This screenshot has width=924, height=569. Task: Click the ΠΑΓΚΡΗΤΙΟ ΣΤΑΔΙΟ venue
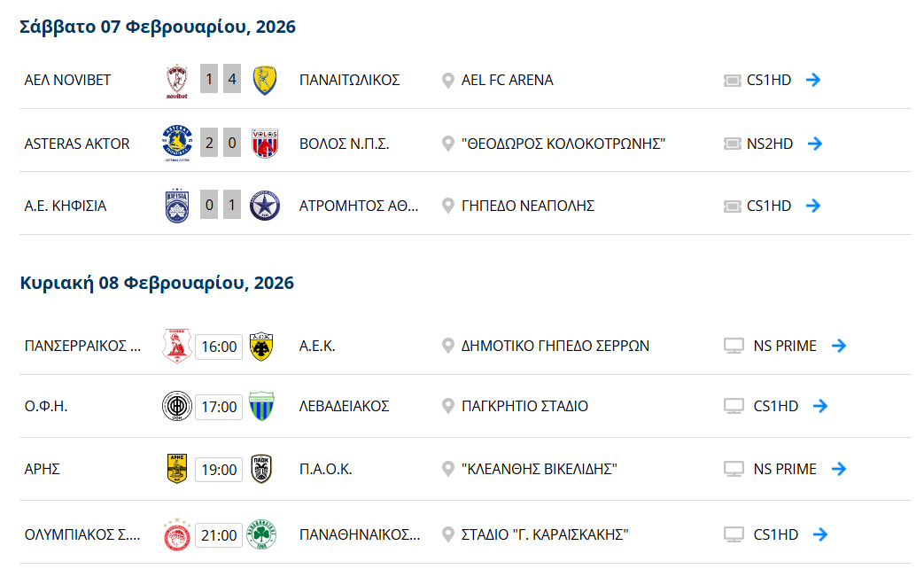pyautogui.click(x=524, y=406)
